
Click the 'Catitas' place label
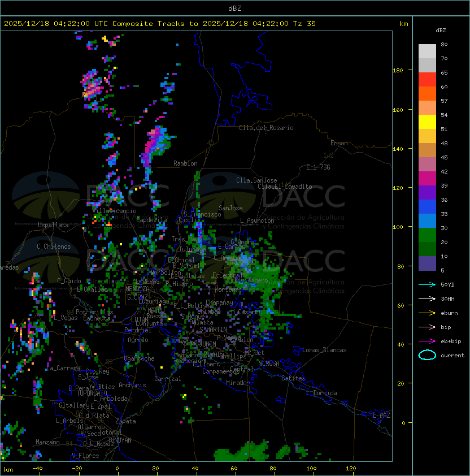(x=293, y=378)
